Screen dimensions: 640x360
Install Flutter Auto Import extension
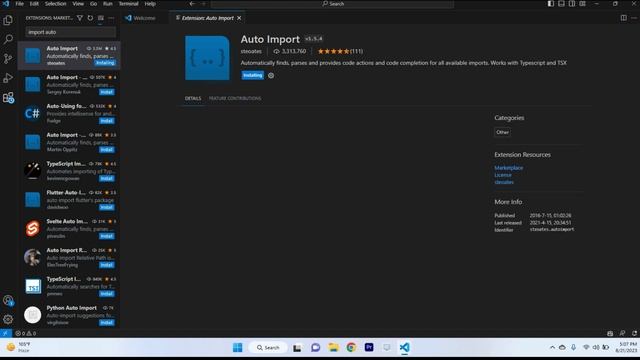point(107,207)
